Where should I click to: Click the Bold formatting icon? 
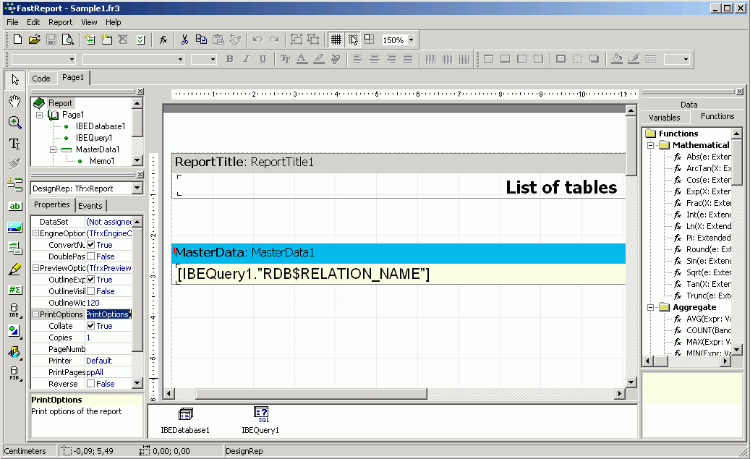pyautogui.click(x=229, y=59)
